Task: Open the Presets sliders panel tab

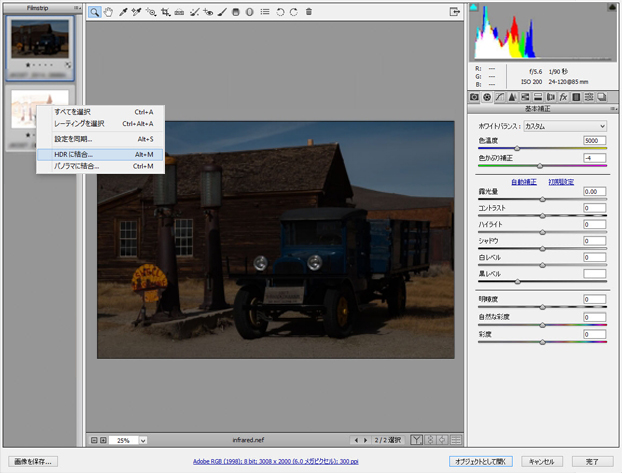Action: pyautogui.click(x=589, y=97)
